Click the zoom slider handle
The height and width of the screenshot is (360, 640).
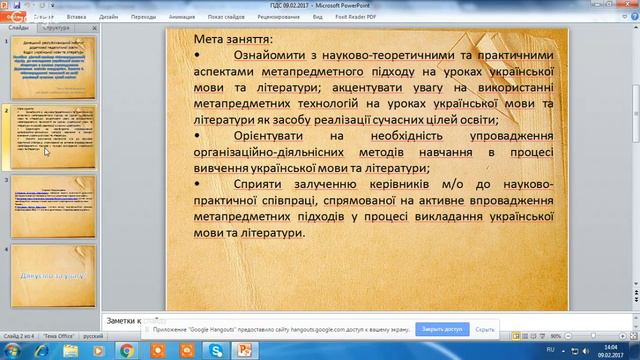[x=593, y=336]
